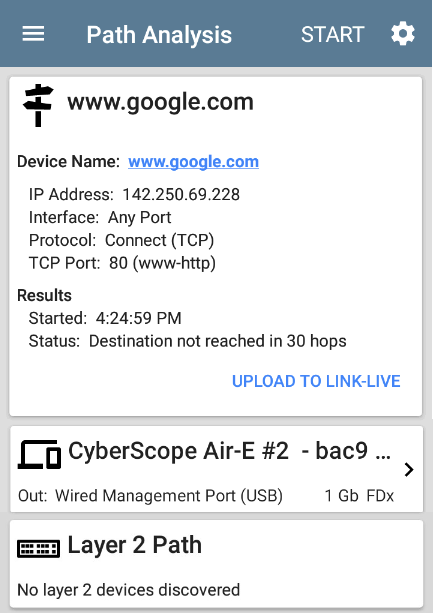
Task: Open Path Analysis settings gear
Action: 403,34
